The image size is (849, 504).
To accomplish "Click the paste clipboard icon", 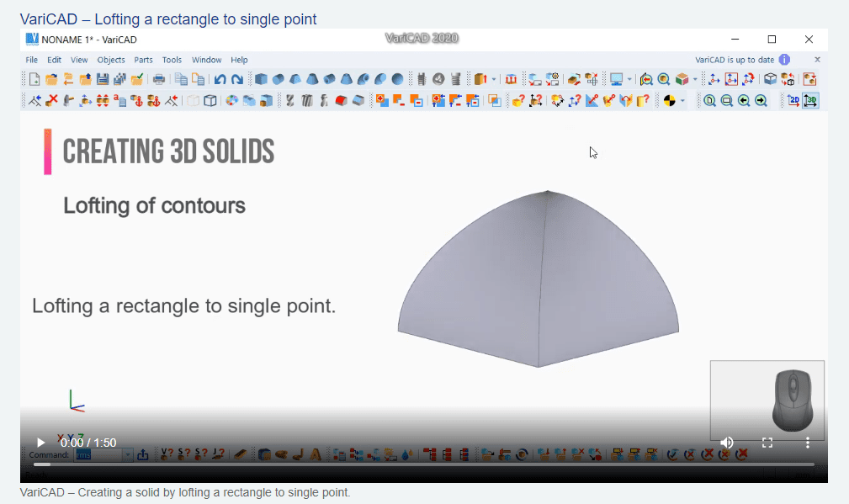I will (199, 80).
